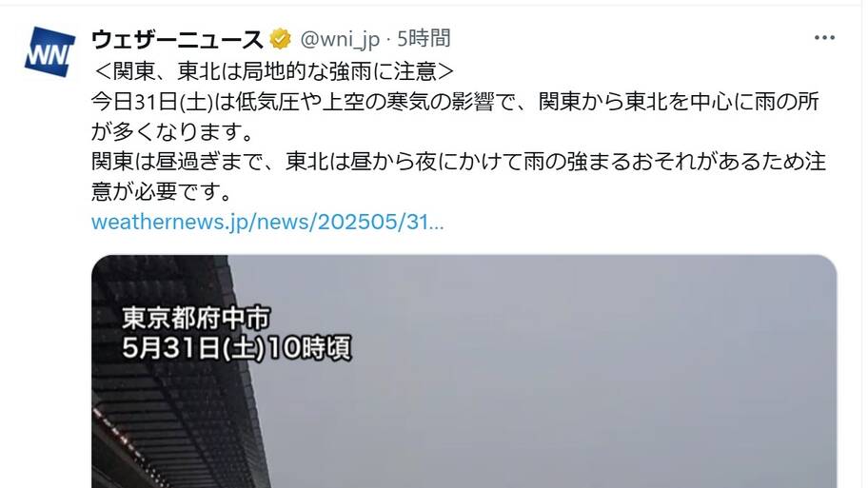The width and height of the screenshot is (868, 488).
Task: Click the text 意が必要です。
Action: tap(161, 191)
